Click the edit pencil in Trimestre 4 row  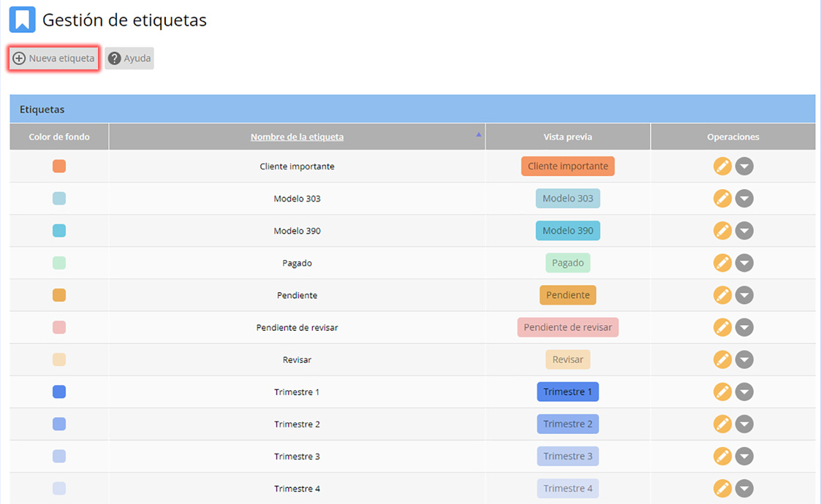click(x=722, y=489)
